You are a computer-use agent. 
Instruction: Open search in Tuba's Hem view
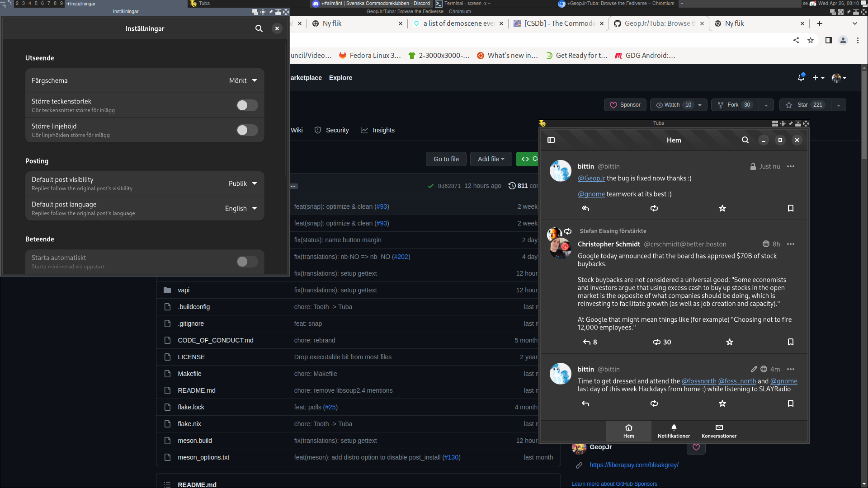tap(745, 140)
